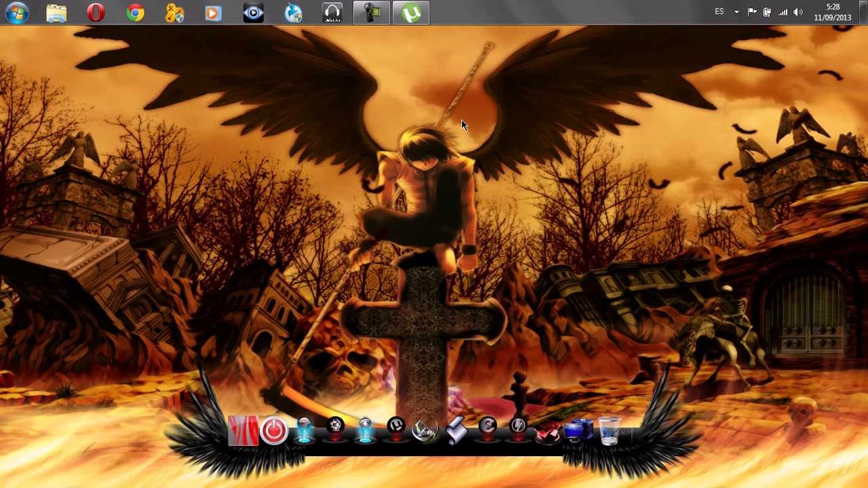
Task: Open blue glowing orb beside power button
Action: (x=304, y=430)
